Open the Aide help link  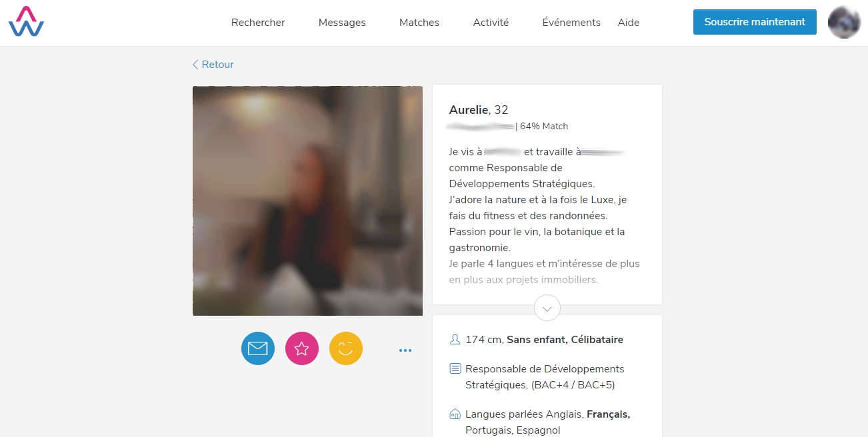pos(629,23)
